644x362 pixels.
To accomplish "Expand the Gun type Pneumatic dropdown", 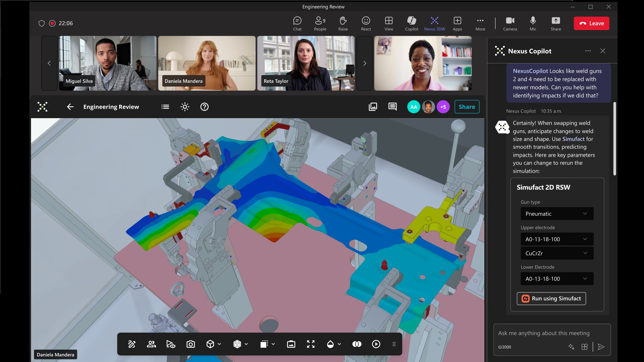I will pos(557,214).
